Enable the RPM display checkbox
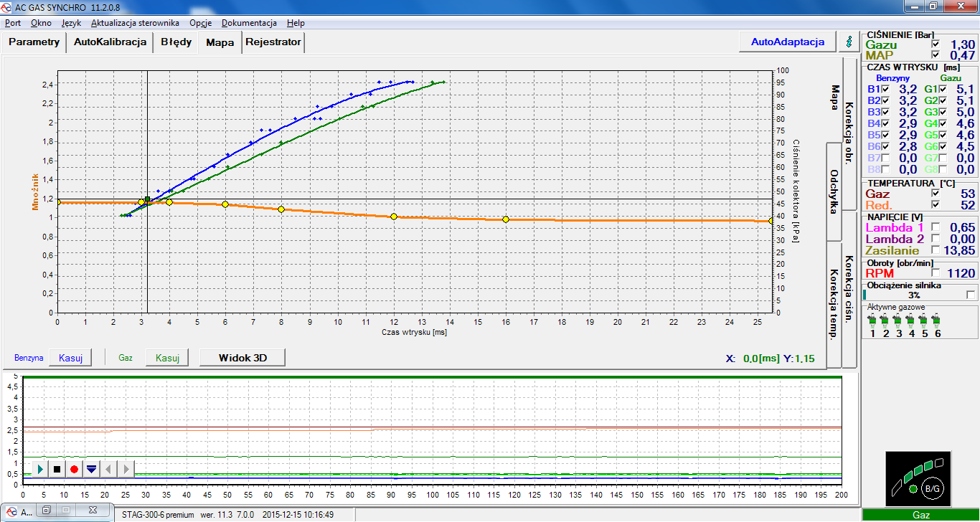Screen dimensions: 980x522 click(x=935, y=273)
